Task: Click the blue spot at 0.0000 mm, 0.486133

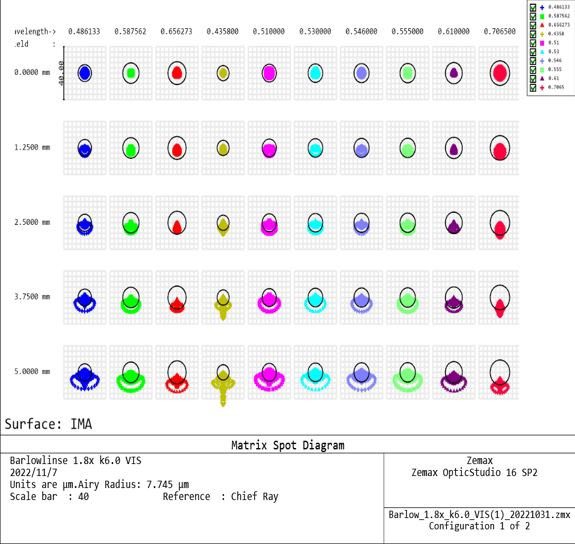Action: pyautogui.click(x=85, y=73)
